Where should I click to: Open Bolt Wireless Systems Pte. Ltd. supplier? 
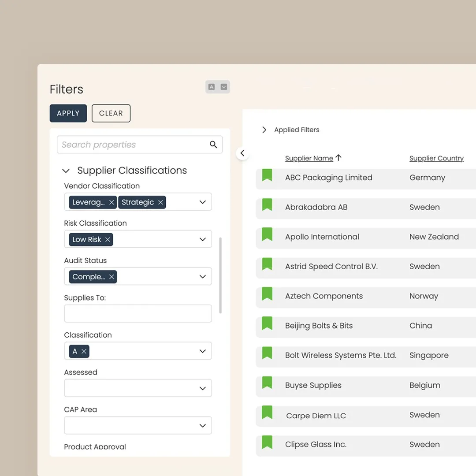(x=341, y=355)
